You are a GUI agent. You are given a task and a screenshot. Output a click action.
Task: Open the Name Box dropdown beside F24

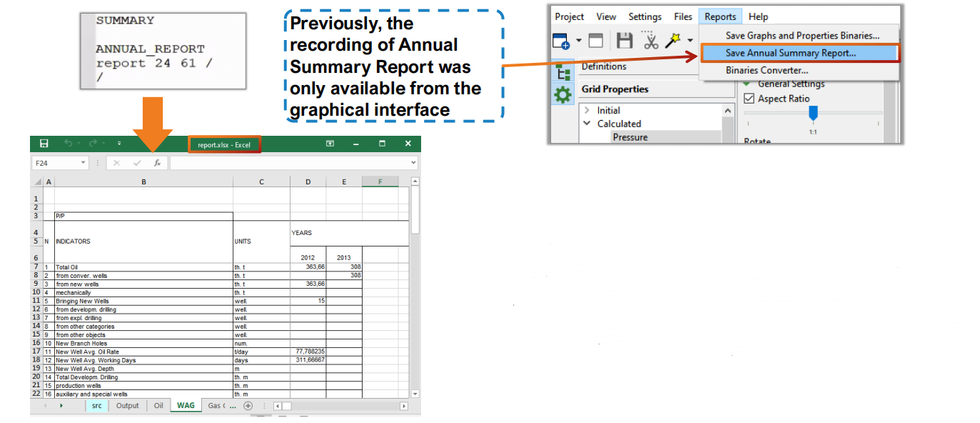[83, 163]
